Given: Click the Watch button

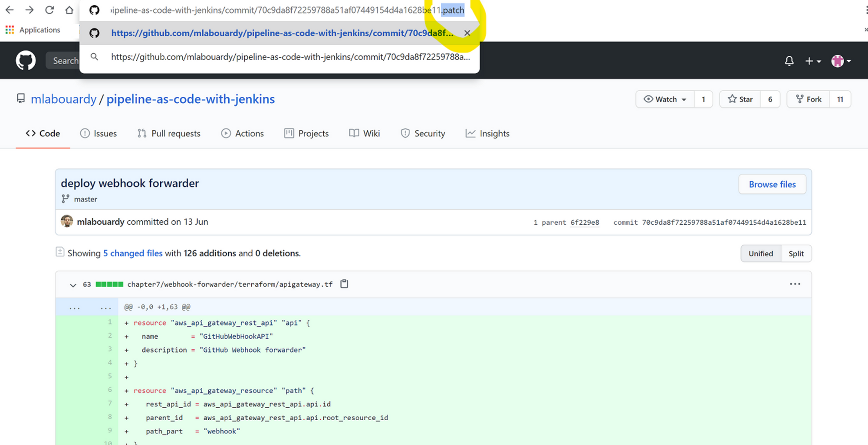Looking at the screenshot, I should point(665,99).
